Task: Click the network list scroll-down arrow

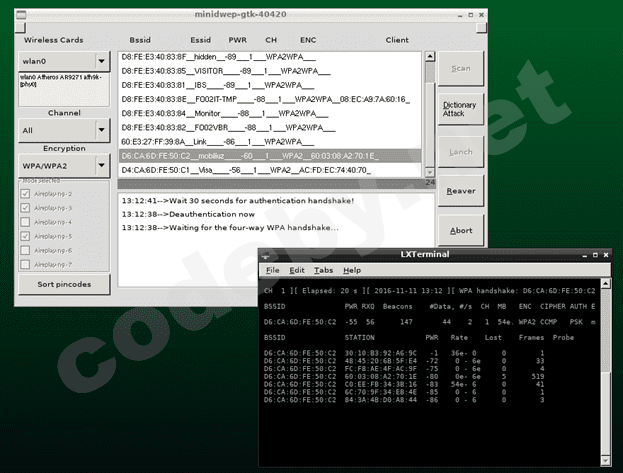Action: click(428, 172)
